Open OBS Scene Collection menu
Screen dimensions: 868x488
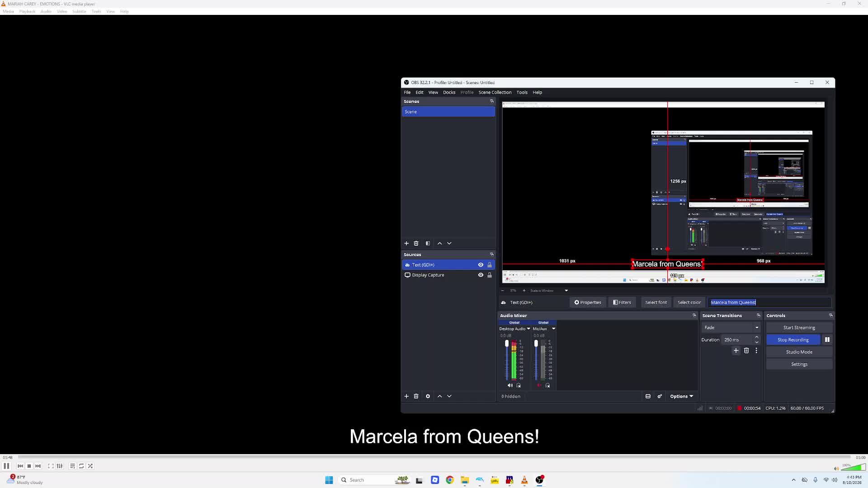click(495, 92)
